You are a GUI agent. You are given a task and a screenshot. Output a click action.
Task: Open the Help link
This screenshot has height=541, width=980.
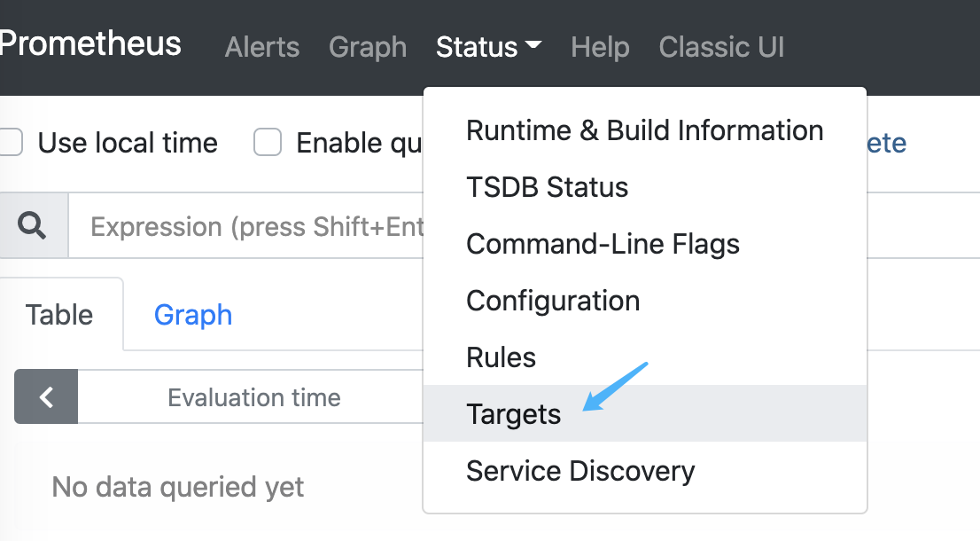tap(600, 47)
